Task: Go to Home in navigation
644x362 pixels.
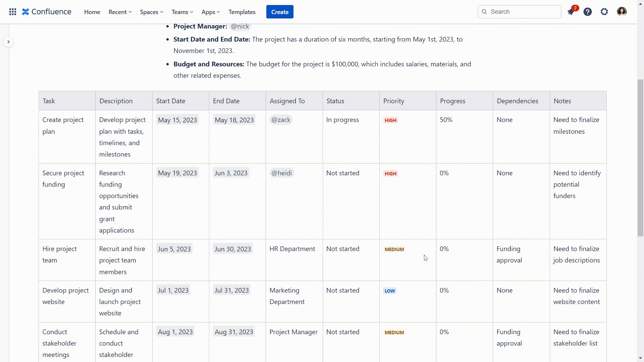Action: (92, 12)
